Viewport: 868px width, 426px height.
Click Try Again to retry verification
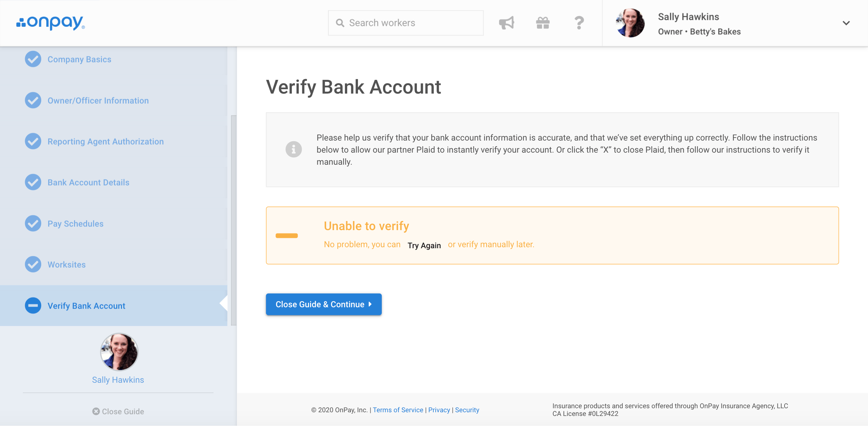pyautogui.click(x=424, y=245)
